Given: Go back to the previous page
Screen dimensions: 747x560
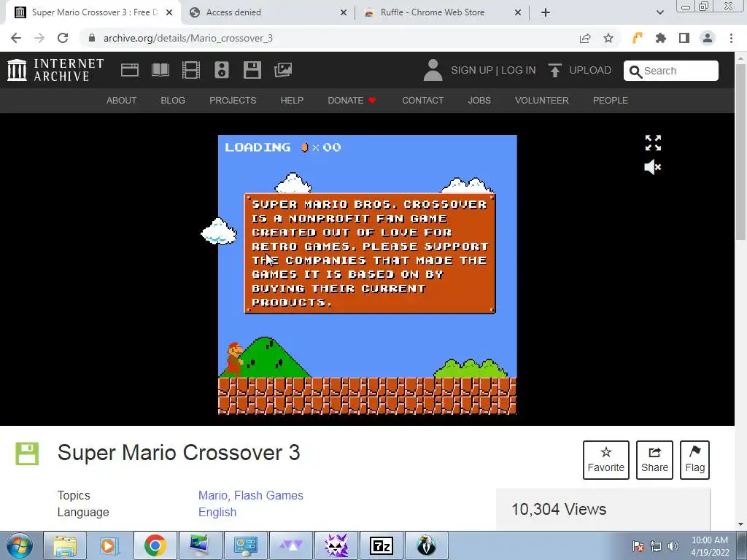Looking at the screenshot, I should [x=16, y=38].
